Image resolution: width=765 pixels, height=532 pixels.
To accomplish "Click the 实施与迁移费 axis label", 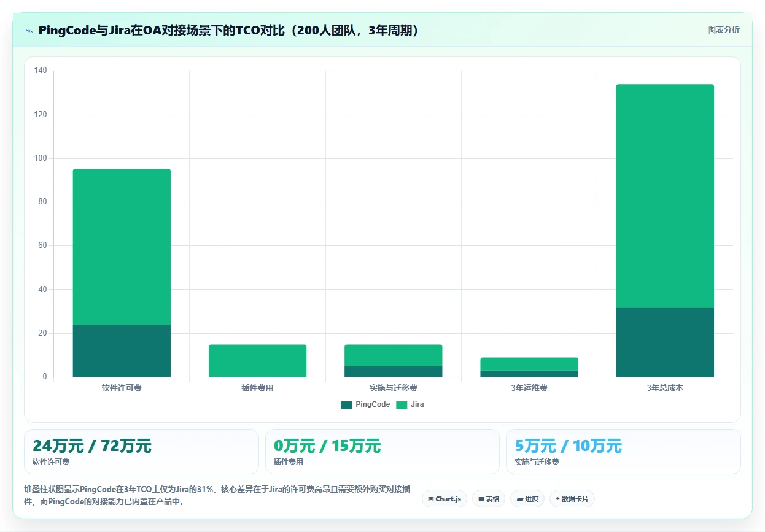I will pyautogui.click(x=393, y=388).
